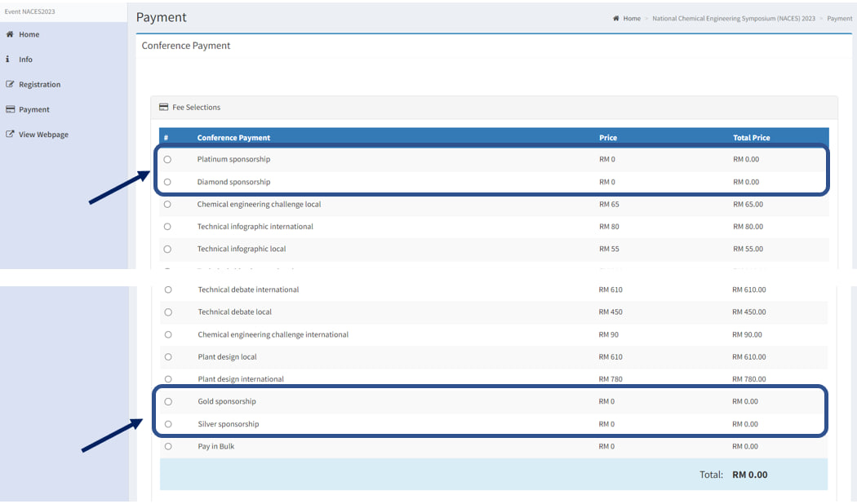Click the home icon in breadcrumb
Image resolution: width=857 pixels, height=504 pixels.
tap(616, 18)
